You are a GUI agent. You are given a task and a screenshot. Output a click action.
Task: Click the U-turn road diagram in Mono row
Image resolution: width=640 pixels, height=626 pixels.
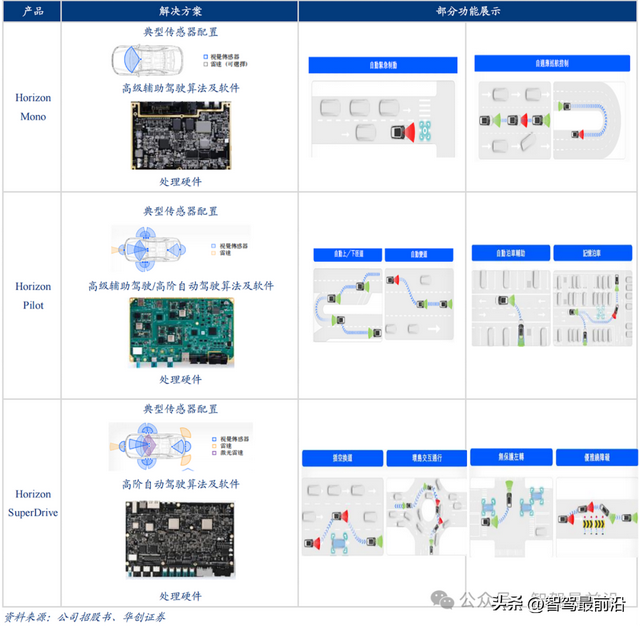coord(589,120)
